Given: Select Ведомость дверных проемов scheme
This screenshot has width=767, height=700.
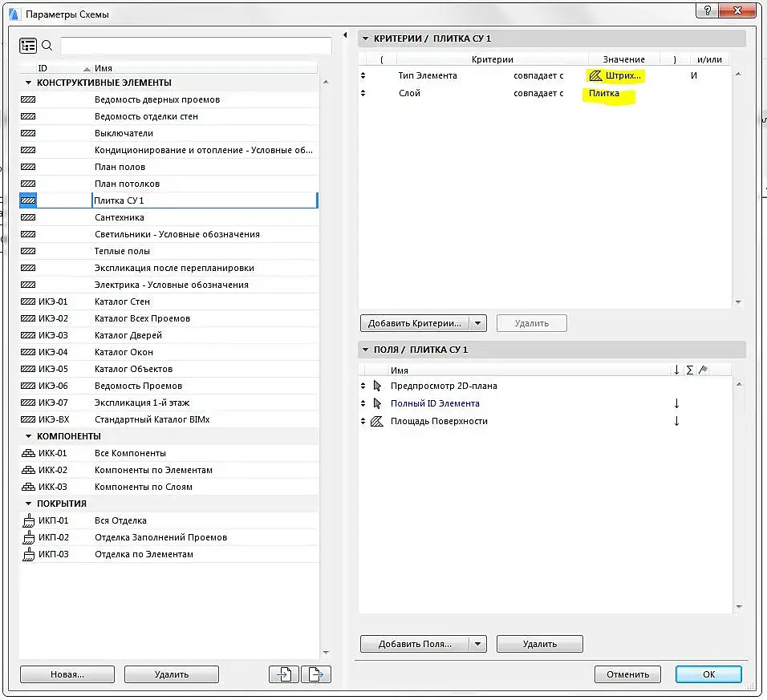Looking at the screenshot, I should click(168, 99).
